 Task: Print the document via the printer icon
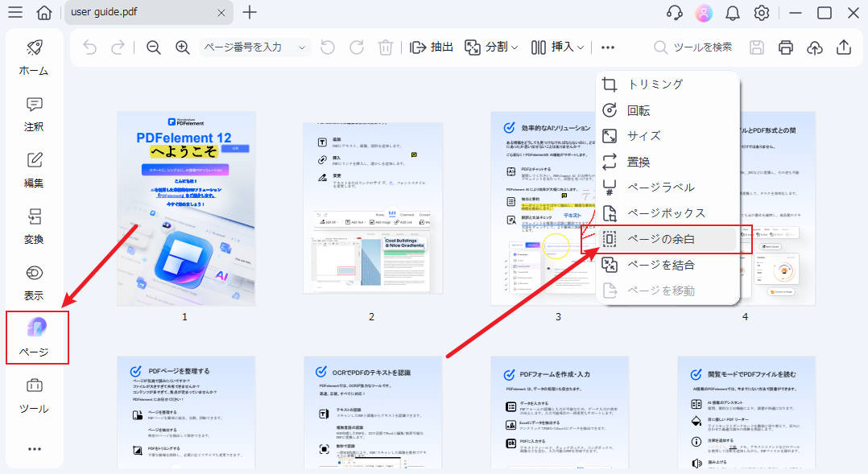coord(785,47)
